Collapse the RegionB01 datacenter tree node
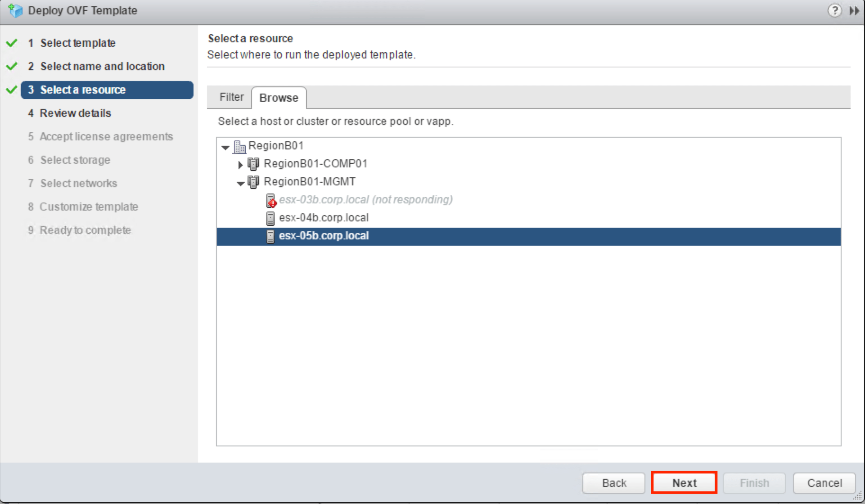The height and width of the screenshot is (504, 865). coord(225,147)
